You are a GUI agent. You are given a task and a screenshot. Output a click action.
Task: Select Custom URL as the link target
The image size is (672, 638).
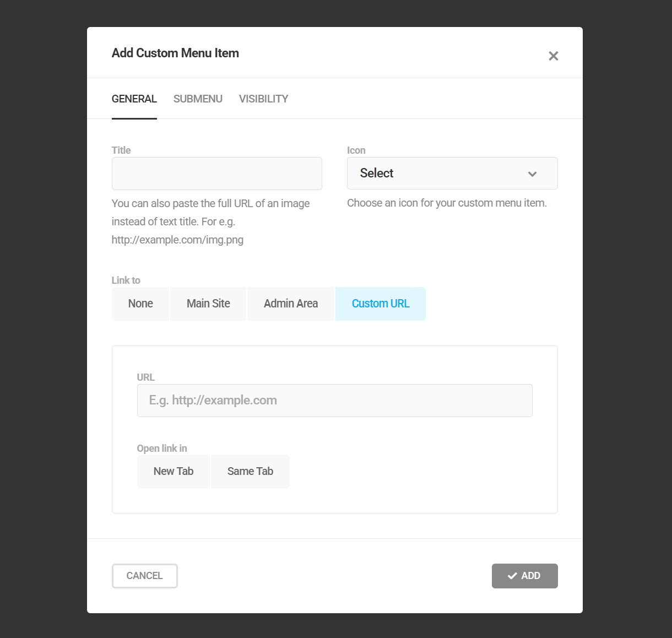(380, 304)
